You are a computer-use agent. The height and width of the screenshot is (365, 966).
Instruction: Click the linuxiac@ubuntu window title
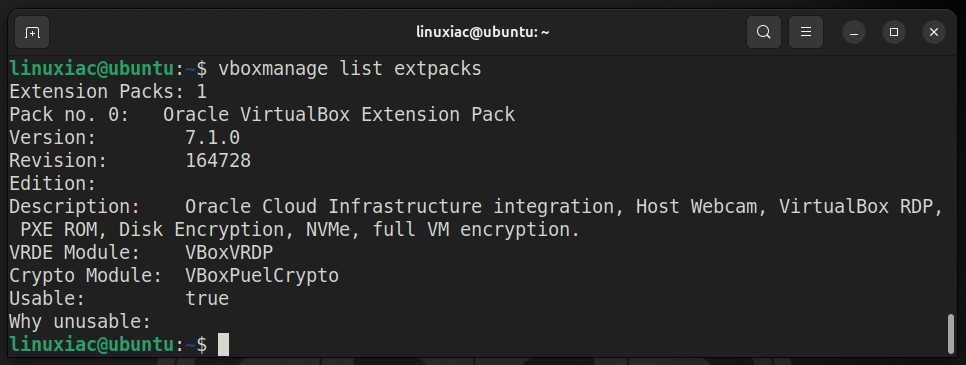482,32
